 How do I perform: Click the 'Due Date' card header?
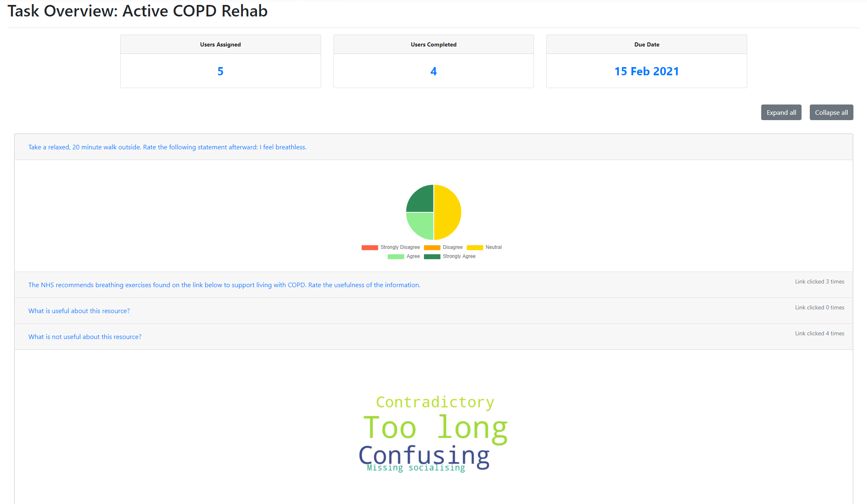tap(647, 44)
